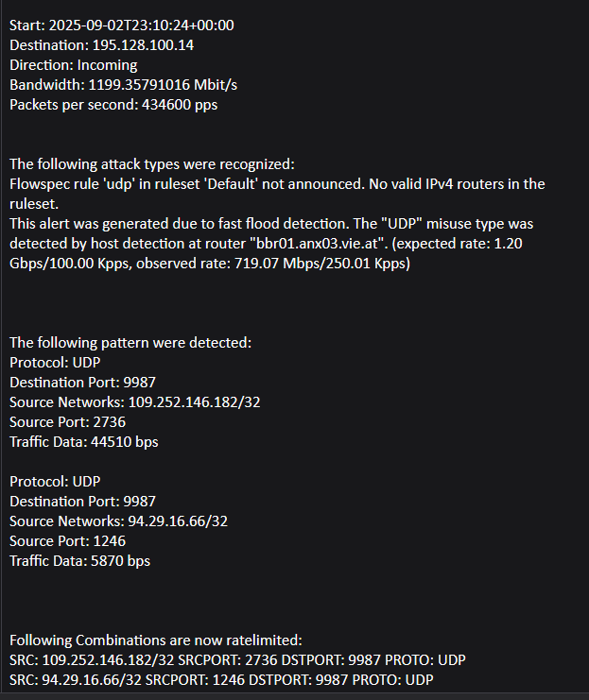Click the first Protocol: UDP line

tap(55, 363)
